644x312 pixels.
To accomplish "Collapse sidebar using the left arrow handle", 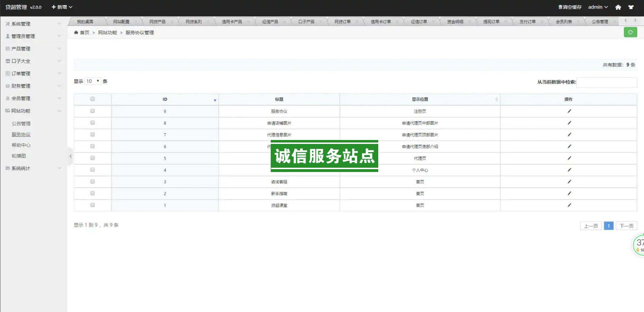I will [70, 156].
